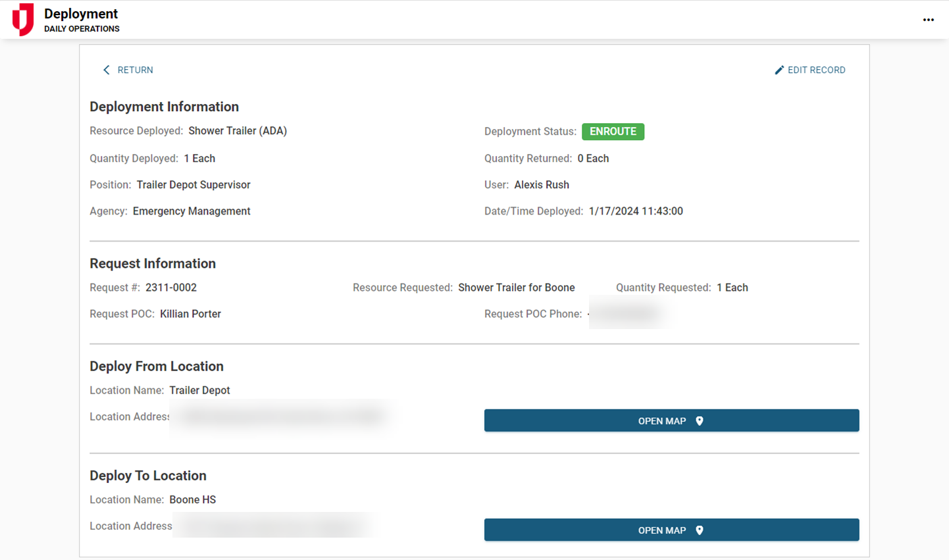
Task: Click the Deployment Information heading
Action: pyautogui.click(x=164, y=107)
